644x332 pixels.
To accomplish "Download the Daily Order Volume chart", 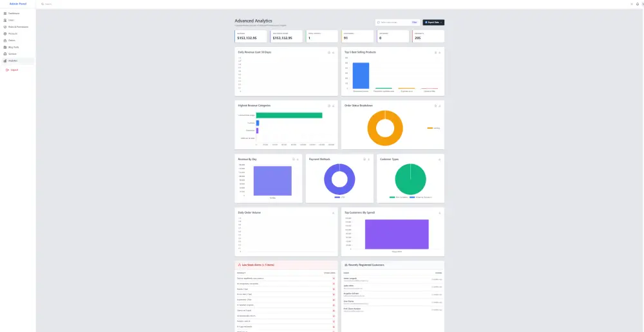I will pyautogui.click(x=333, y=213).
